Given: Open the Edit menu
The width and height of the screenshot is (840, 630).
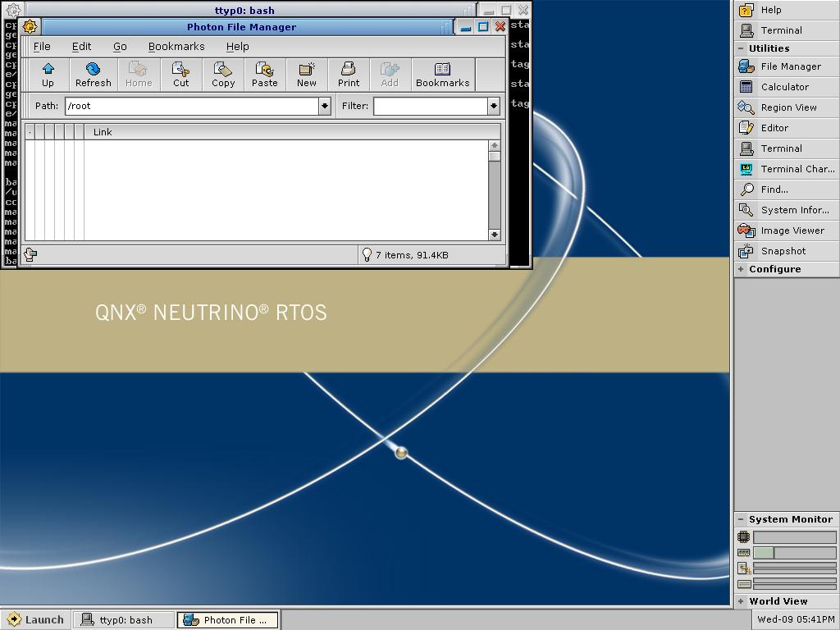Looking at the screenshot, I should point(81,47).
